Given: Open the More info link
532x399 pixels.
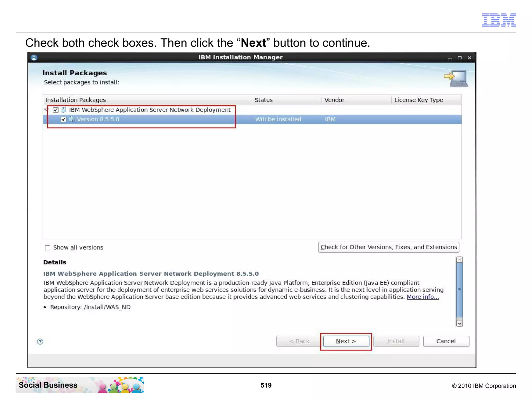Looking at the screenshot, I should point(423,297).
